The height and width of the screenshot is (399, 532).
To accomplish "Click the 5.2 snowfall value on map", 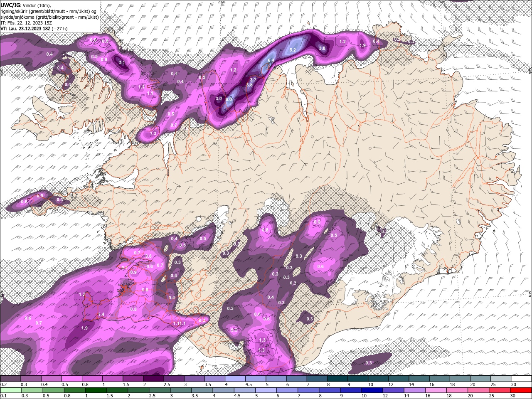I will point(292,50).
